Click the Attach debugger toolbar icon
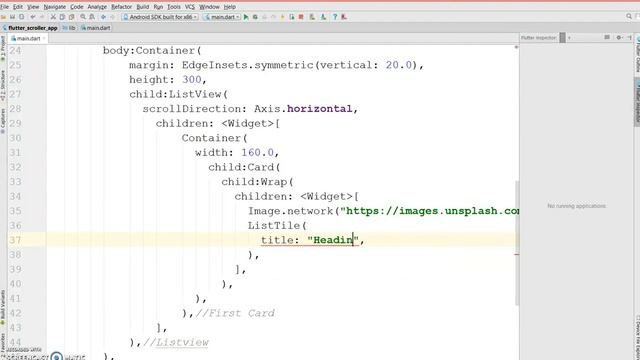Viewport: 640px width, 360px height. (x=292, y=17)
